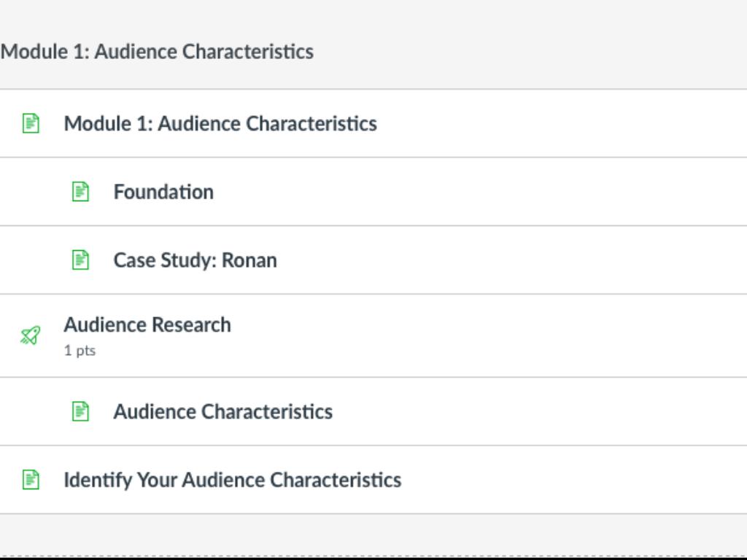Select the Audience Research row's empty area
This screenshot has width=747, height=560.
click(x=511, y=335)
